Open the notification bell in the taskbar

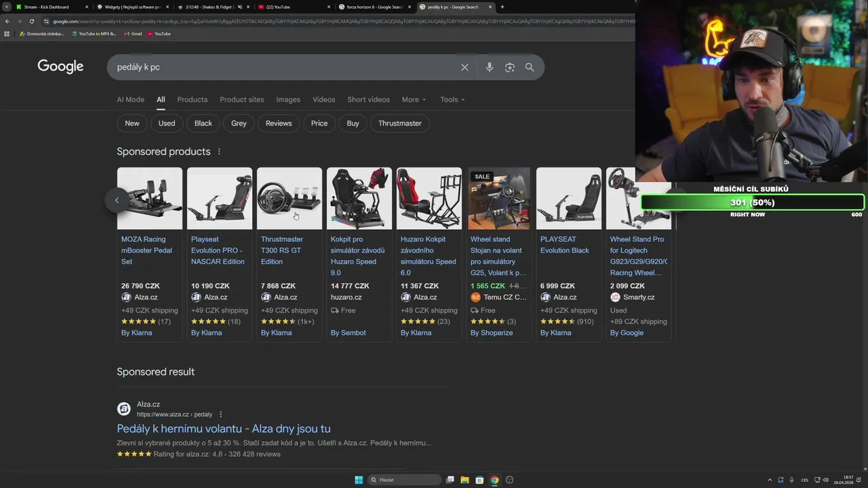click(859, 480)
